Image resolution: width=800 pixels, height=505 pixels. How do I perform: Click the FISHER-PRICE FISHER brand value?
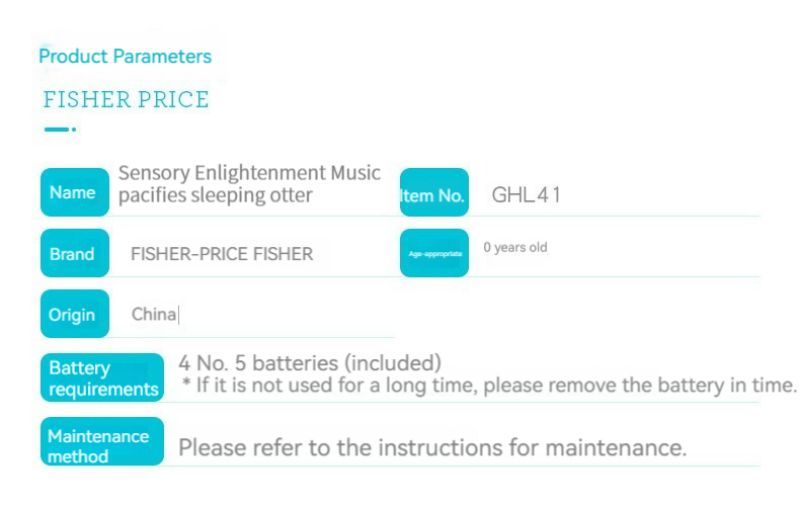point(221,254)
